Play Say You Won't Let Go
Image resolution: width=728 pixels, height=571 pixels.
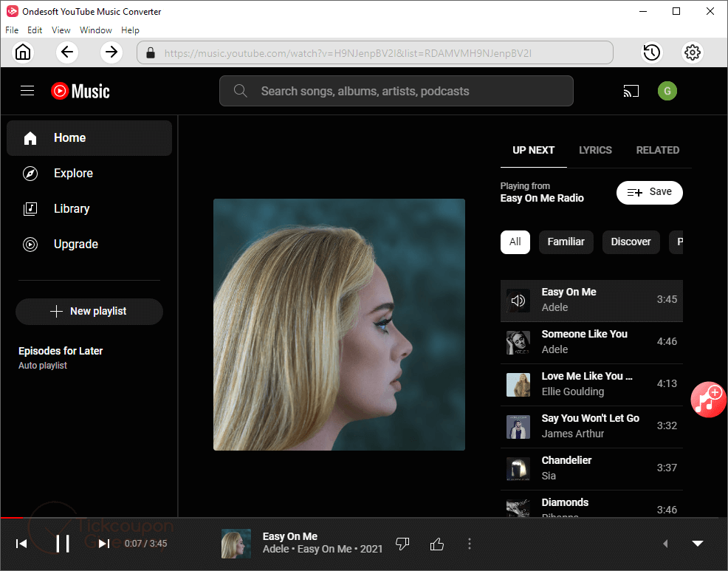pos(591,427)
